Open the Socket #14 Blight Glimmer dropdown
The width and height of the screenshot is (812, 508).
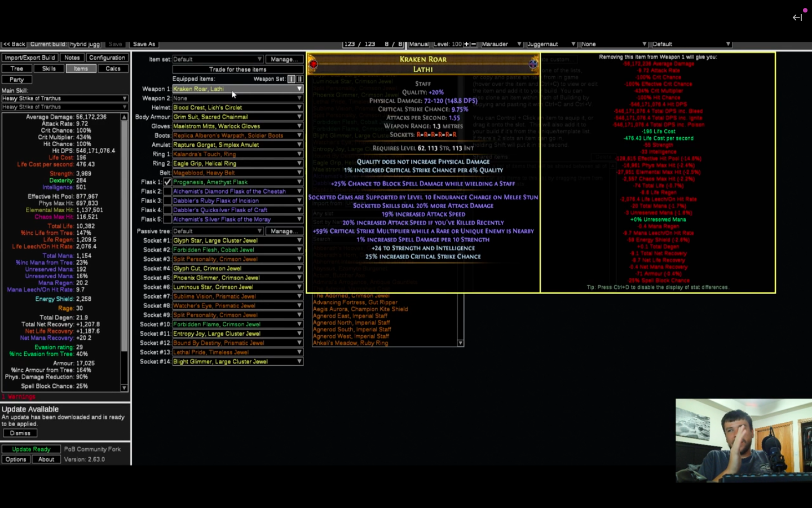(238, 362)
